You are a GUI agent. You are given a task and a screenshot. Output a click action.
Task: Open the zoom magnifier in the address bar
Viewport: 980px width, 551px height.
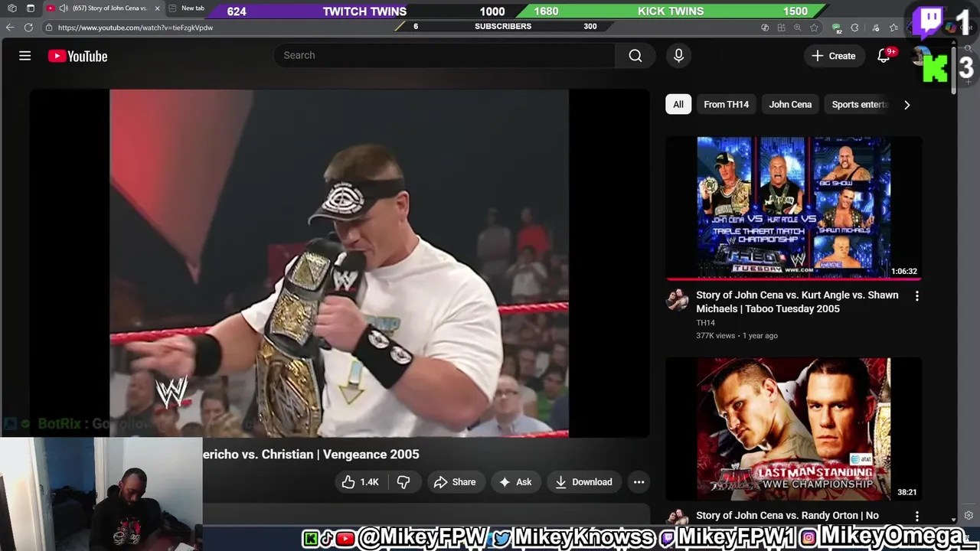point(798,28)
